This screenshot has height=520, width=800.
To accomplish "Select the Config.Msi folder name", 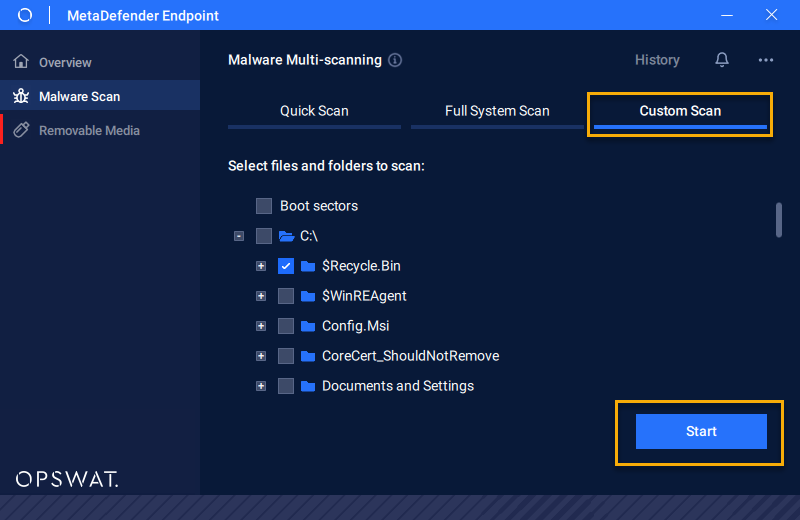I will [x=356, y=326].
